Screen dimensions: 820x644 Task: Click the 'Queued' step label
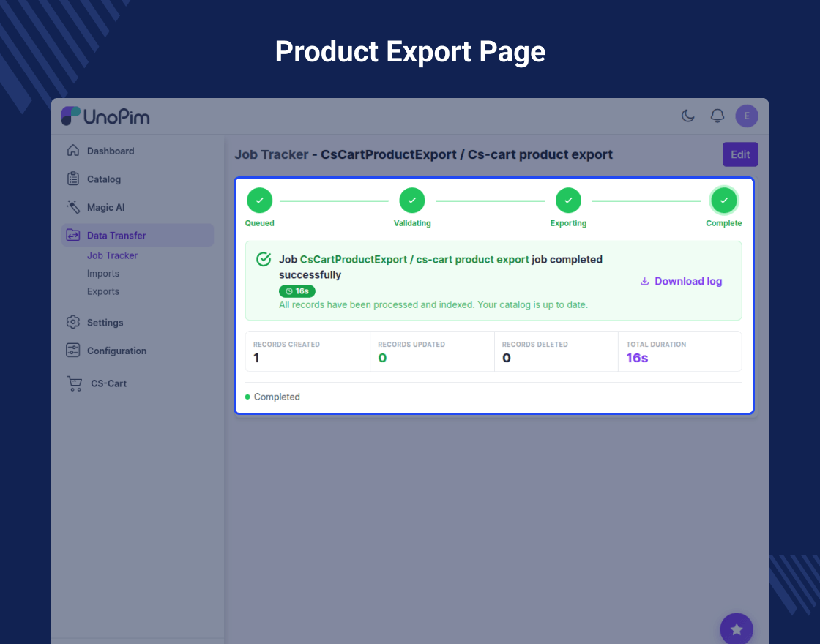tap(259, 223)
